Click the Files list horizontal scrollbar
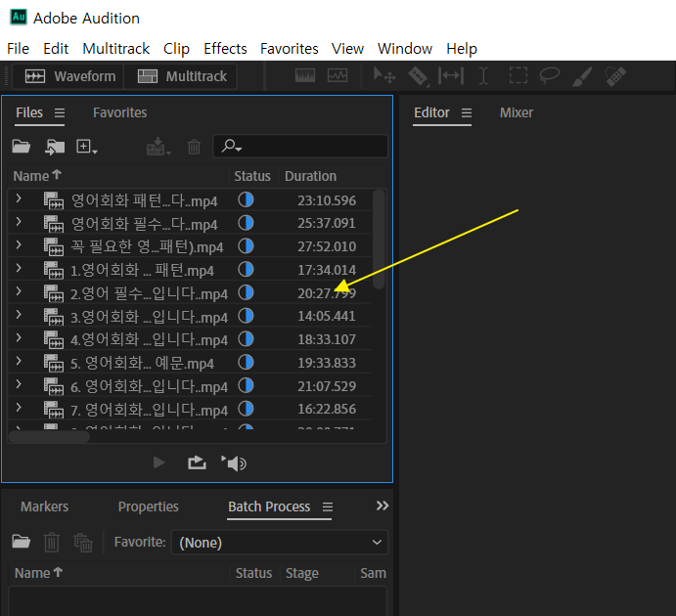Viewport: 676px width, 616px height. [x=49, y=437]
